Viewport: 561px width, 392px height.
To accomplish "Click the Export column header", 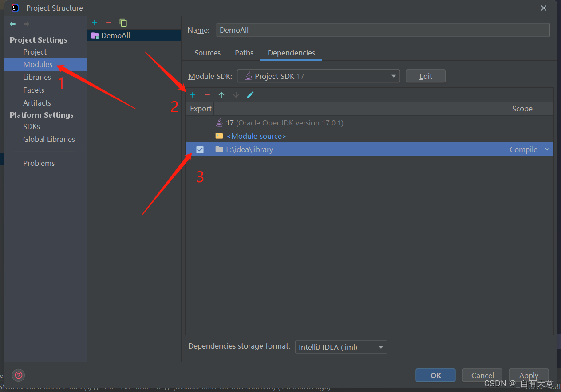I will (x=201, y=109).
